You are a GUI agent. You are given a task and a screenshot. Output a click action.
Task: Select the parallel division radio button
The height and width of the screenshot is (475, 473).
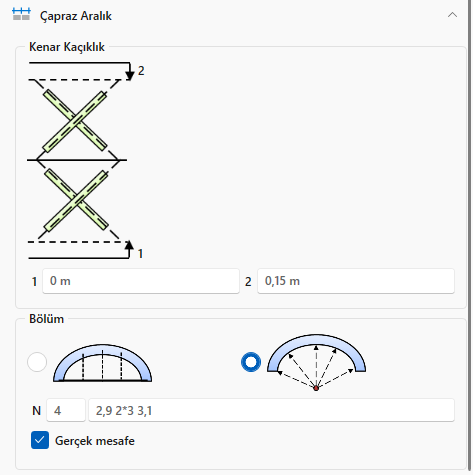click(37, 362)
